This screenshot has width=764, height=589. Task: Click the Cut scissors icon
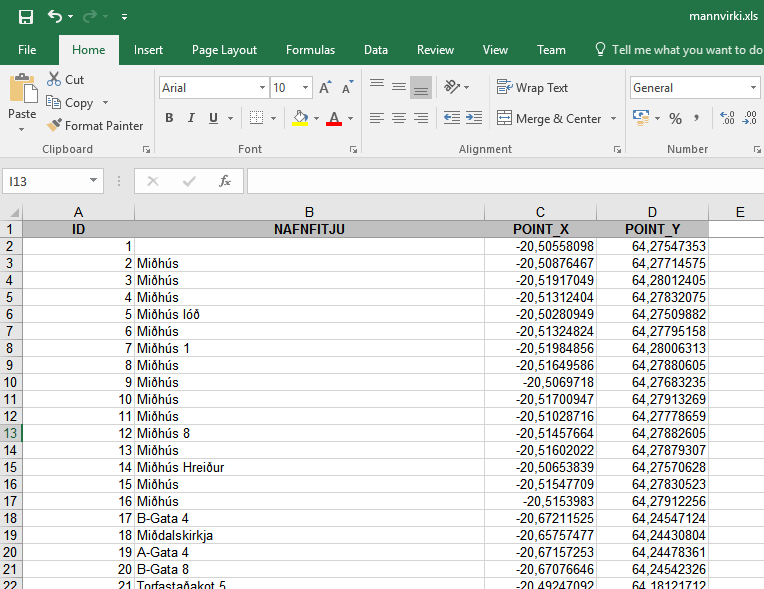[55, 79]
